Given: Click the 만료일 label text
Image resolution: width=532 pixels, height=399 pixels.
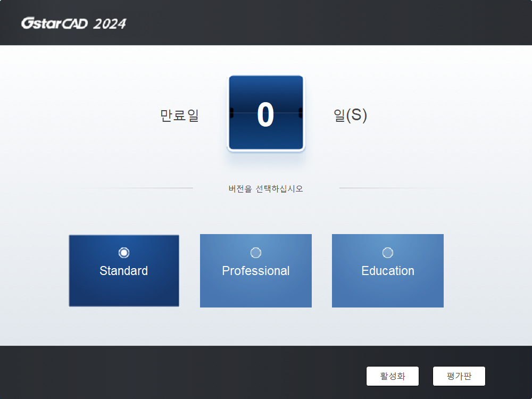Looking at the screenshot, I should [179, 115].
